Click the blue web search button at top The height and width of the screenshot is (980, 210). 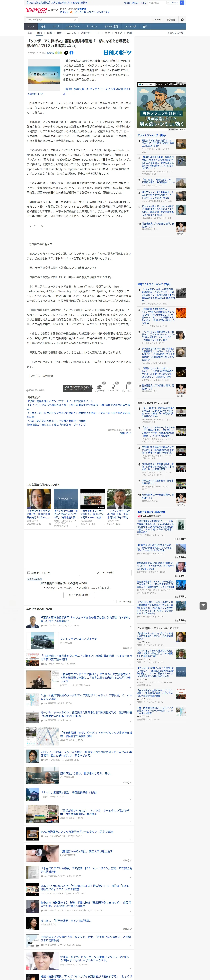click(x=182, y=3)
